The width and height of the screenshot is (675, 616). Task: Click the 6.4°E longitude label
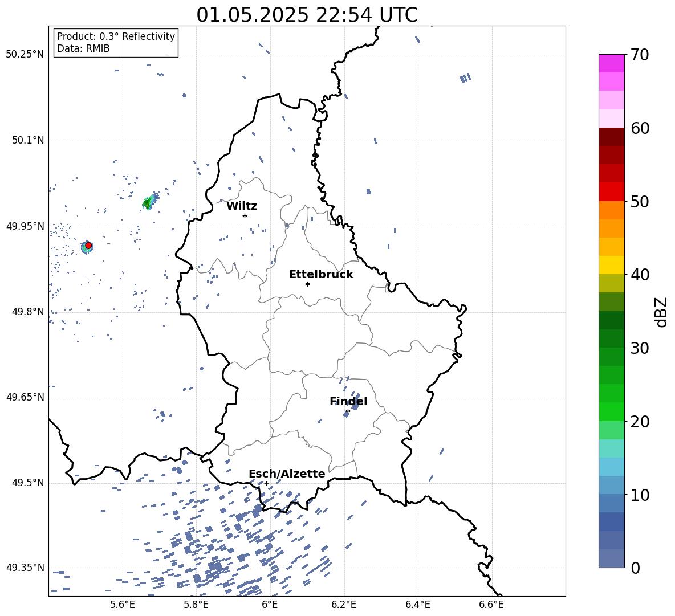[x=417, y=605]
